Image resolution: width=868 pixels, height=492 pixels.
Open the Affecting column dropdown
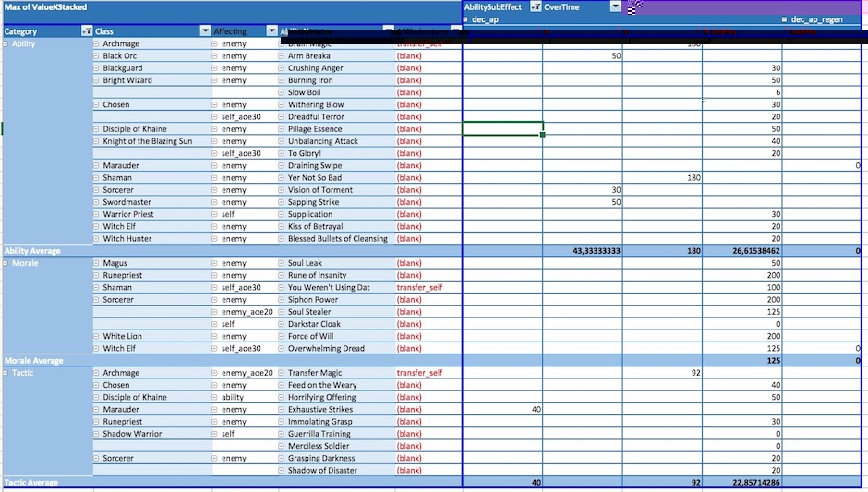click(271, 31)
